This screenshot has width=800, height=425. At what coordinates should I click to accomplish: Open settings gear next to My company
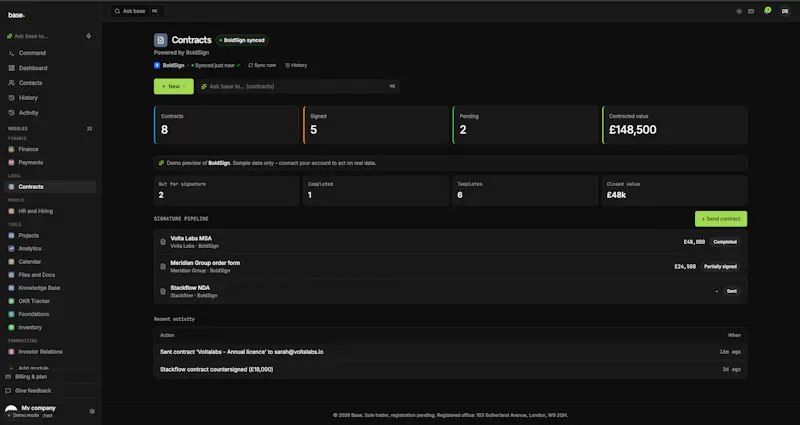92,411
